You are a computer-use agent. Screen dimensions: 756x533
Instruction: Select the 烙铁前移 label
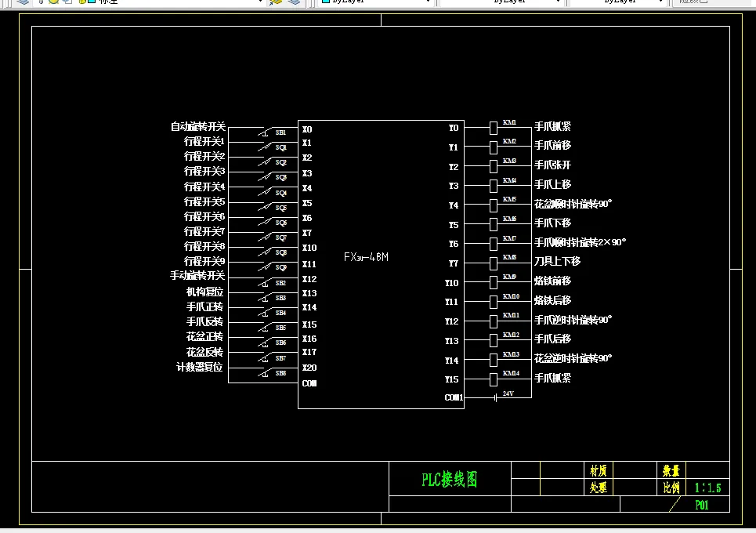coord(552,281)
